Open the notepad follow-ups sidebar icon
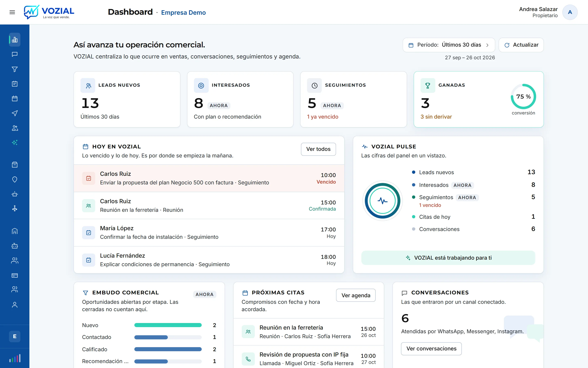 coord(14,84)
